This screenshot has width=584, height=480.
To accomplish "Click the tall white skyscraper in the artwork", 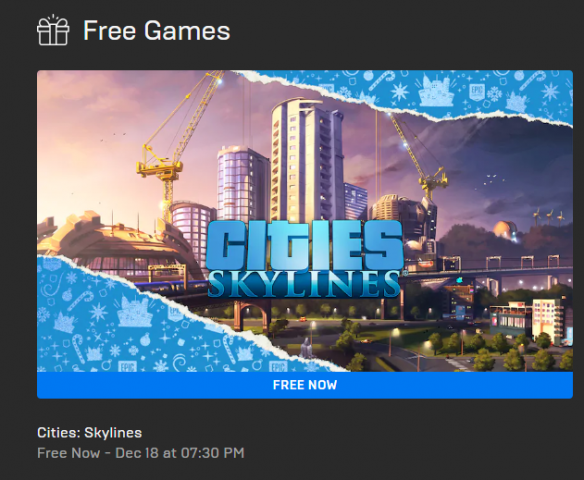I will coord(305,158).
